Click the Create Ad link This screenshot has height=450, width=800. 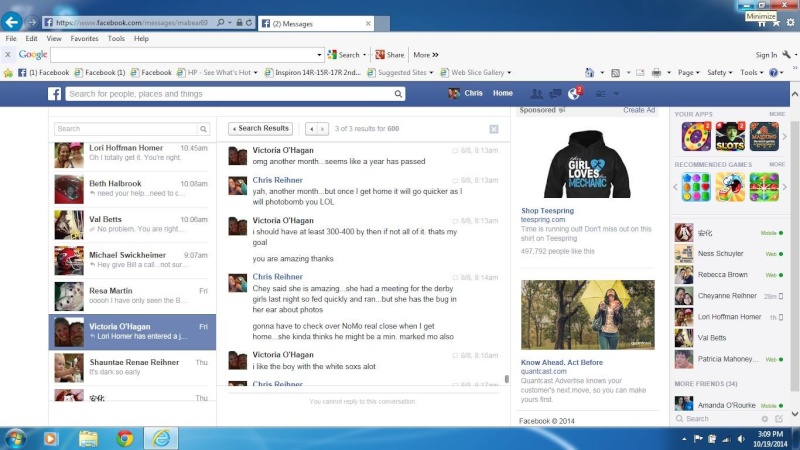639,110
